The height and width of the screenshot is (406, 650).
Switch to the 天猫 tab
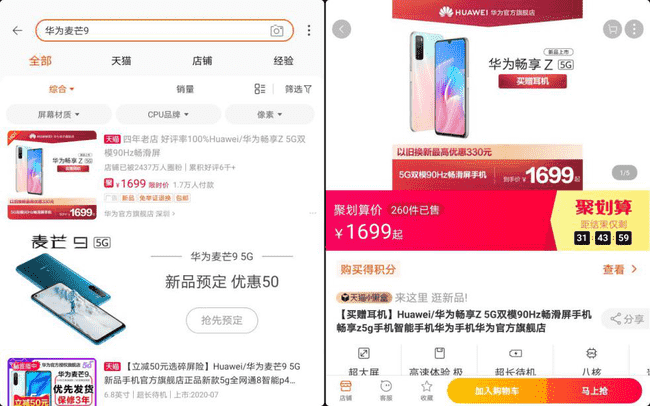[x=121, y=61]
